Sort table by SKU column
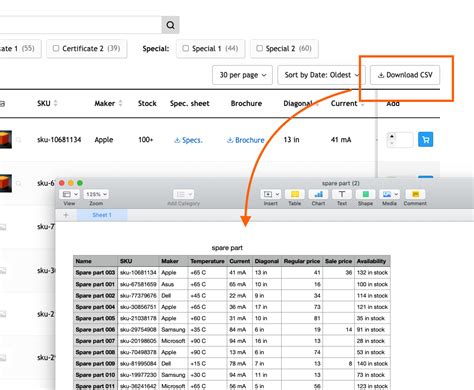The width and height of the screenshot is (474, 390). pos(47,103)
